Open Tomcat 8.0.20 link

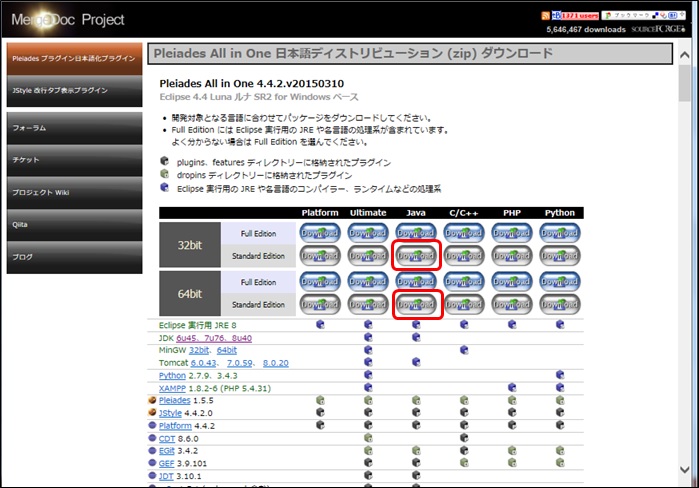click(275, 363)
